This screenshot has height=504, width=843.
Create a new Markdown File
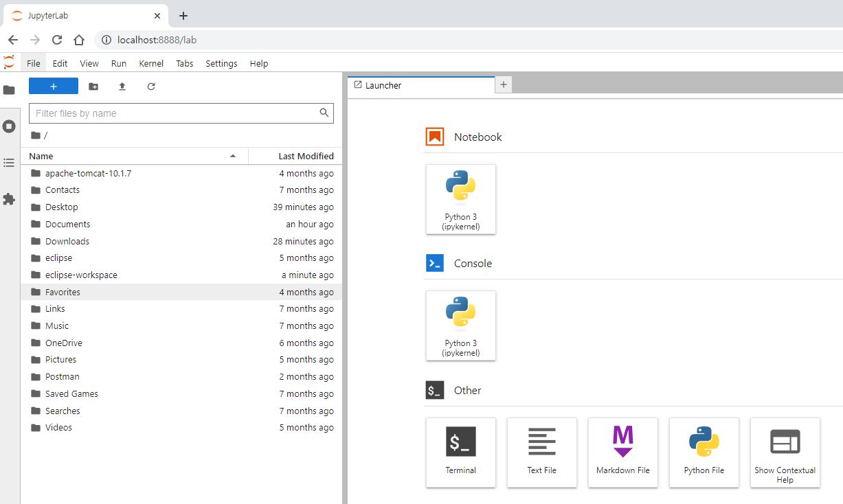coord(623,453)
